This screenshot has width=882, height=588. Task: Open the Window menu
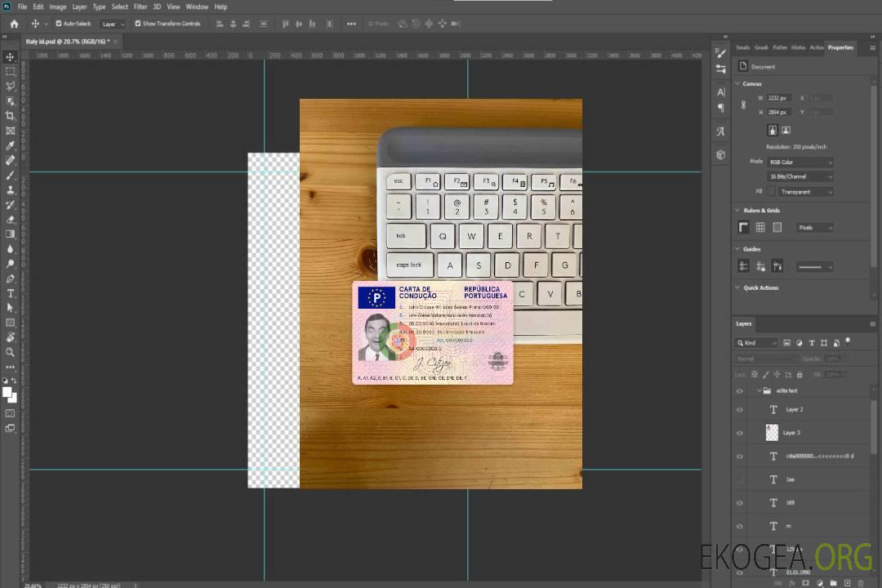pos(197,7)
